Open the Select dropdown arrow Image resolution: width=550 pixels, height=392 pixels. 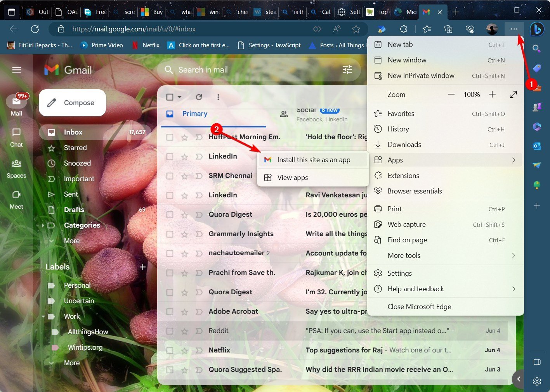coord(179,97)
